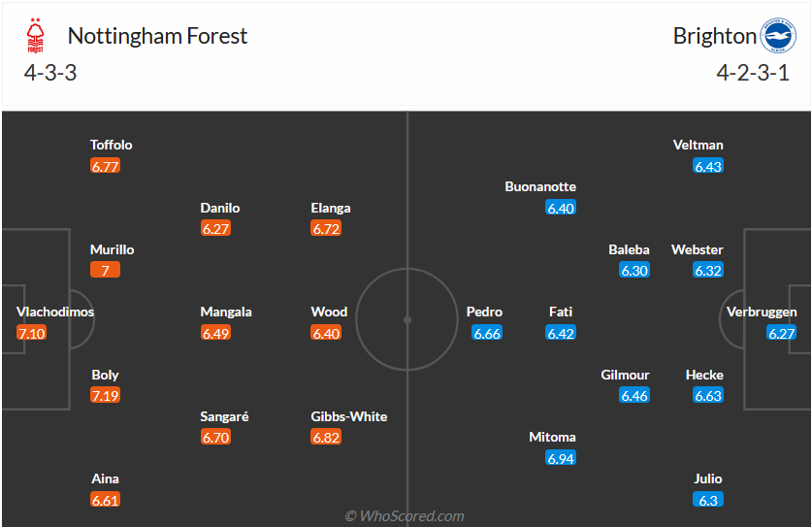Click the Brighton club badge
The height and width of the screenshot is (527, 812).
click(776, 36)
